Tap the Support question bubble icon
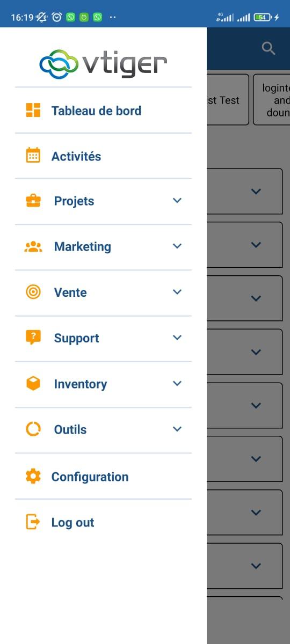The width and height of the screenshot is (290, 644). 33,338
